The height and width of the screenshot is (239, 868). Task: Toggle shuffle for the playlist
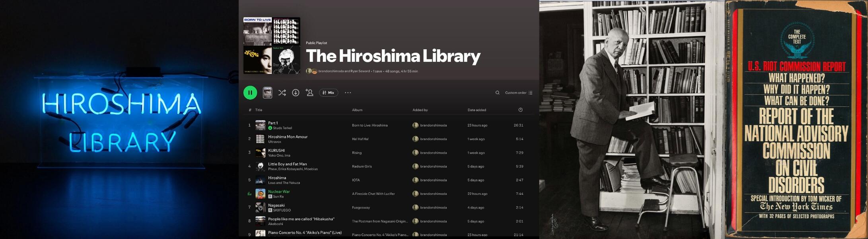(282, 92)
